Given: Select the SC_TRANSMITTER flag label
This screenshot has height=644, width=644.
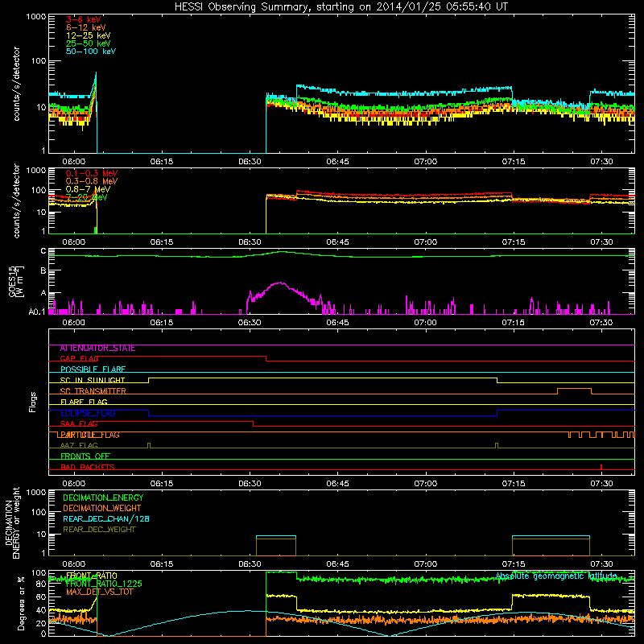Looking at the screenshot, I should coord(93,391).
